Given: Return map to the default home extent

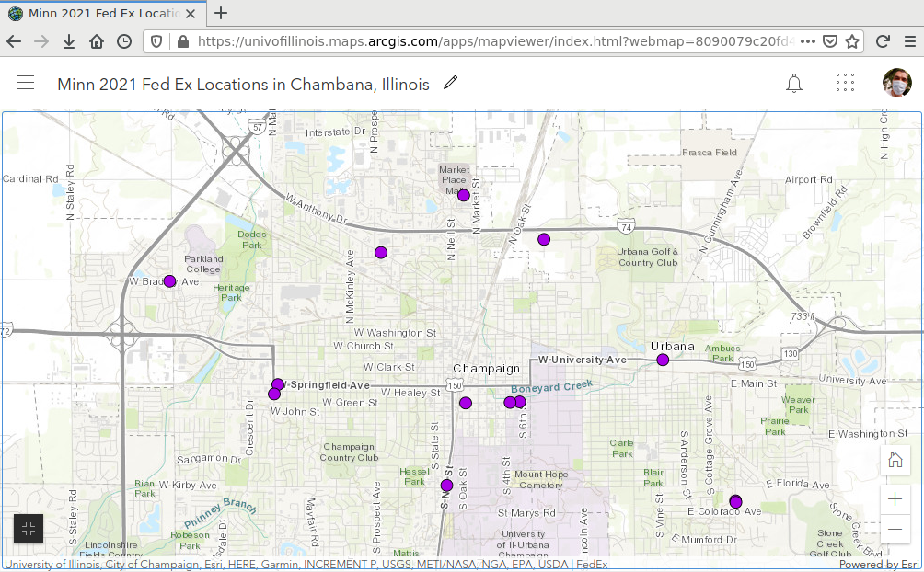Looking at the screenshot, I should tap(895, 460).
